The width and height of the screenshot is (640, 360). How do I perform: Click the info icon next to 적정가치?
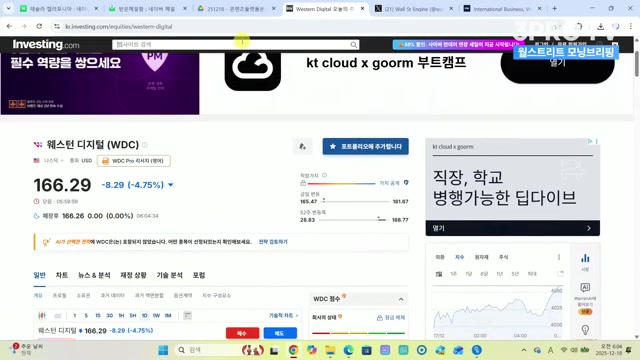point(324,176)
